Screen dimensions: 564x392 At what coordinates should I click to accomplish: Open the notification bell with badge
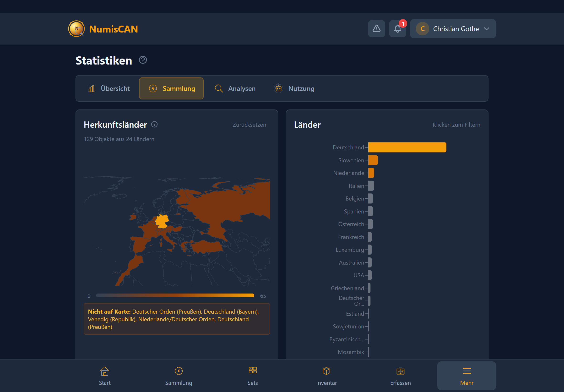[397, 29]
